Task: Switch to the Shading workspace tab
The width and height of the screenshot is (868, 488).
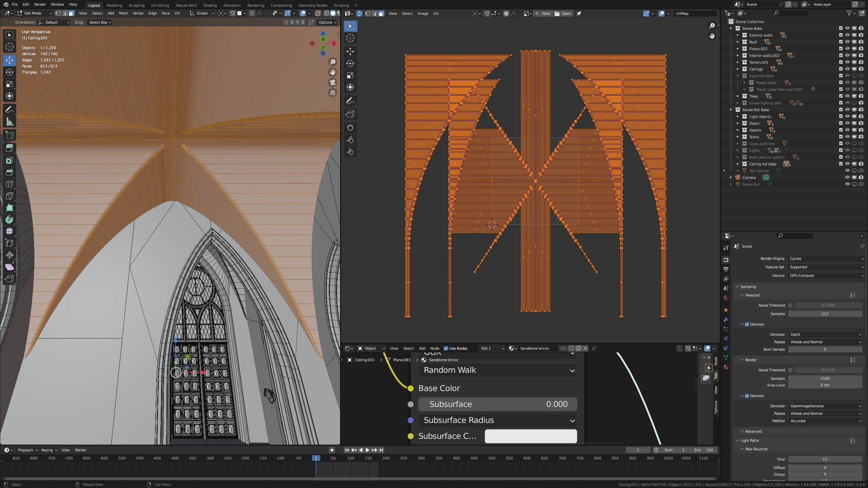Action: click(210, 5)
